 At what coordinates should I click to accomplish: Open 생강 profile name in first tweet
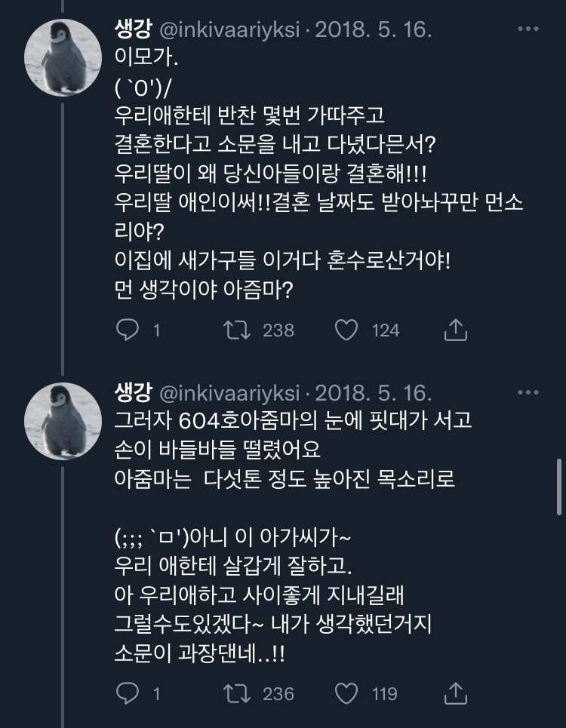[x=132, y=30]
